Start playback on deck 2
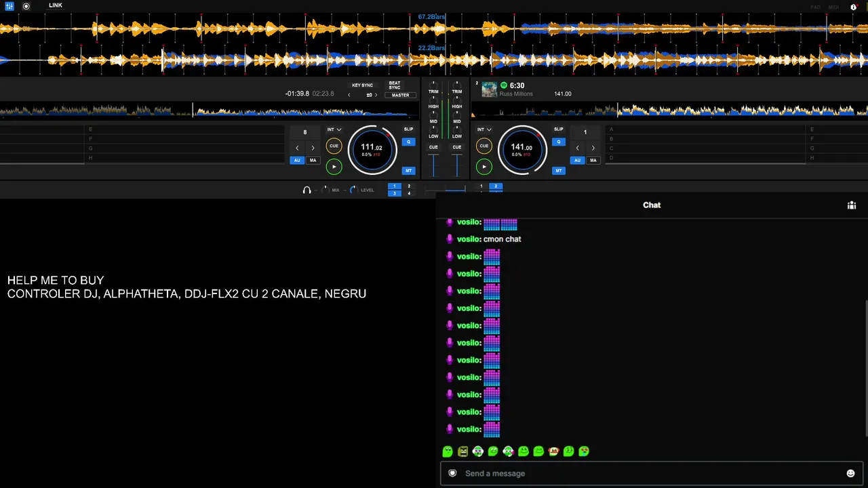Viewport: 868px width, 488px height. point(484,167)
